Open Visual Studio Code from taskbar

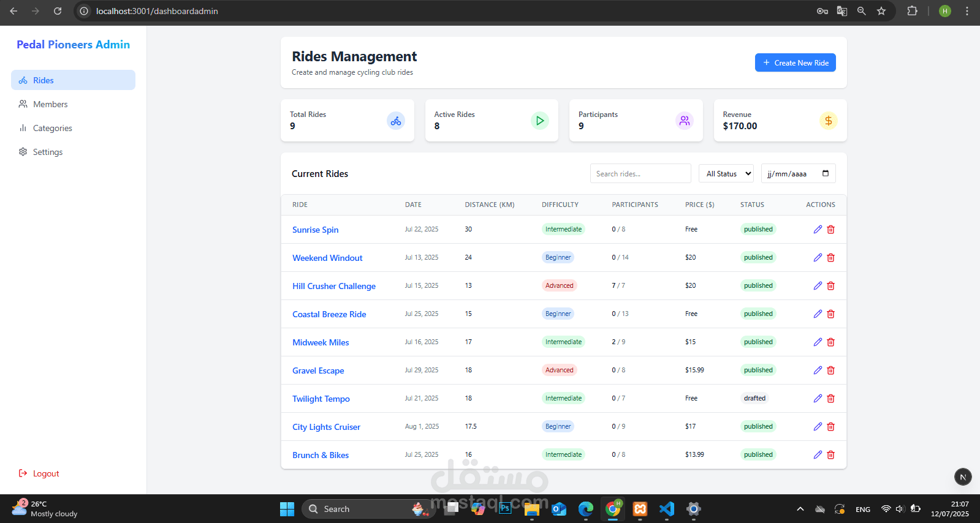point(667,509)
